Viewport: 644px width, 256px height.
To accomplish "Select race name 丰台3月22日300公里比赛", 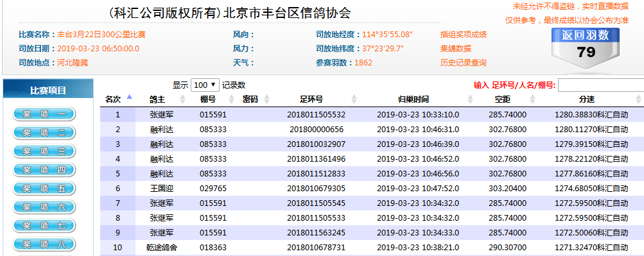I will 101,35.
